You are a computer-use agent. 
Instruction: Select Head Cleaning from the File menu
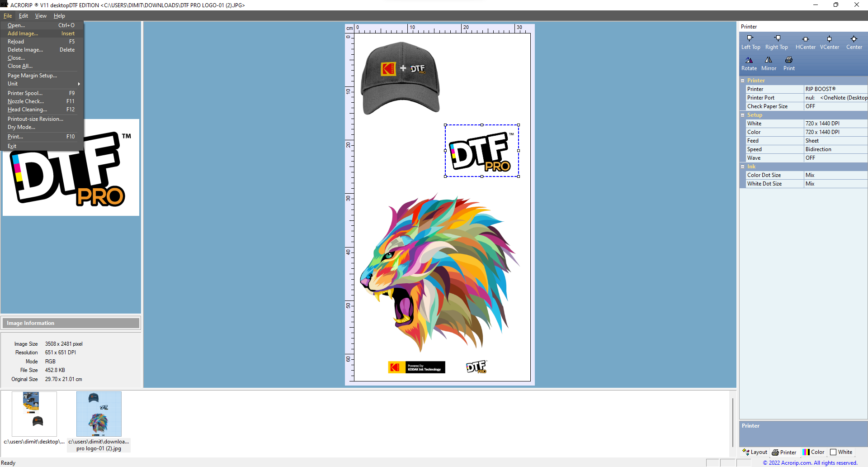coord(27,110)
